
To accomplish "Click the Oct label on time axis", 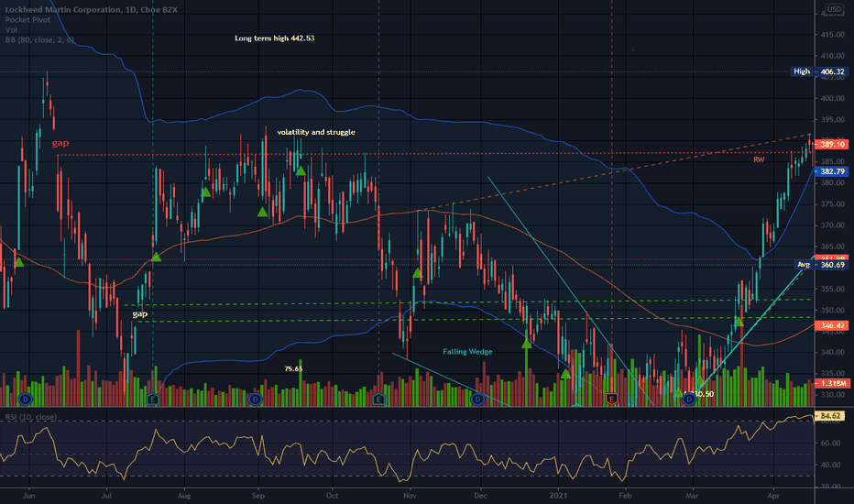I will tap(332, 496).
